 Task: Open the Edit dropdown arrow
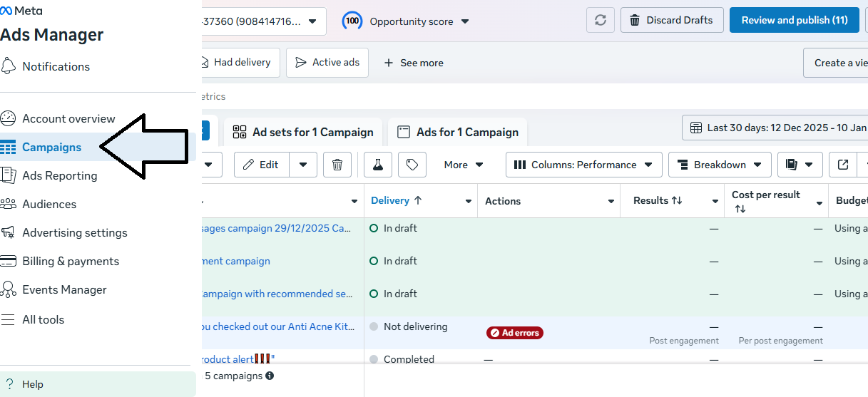[303, 165]
